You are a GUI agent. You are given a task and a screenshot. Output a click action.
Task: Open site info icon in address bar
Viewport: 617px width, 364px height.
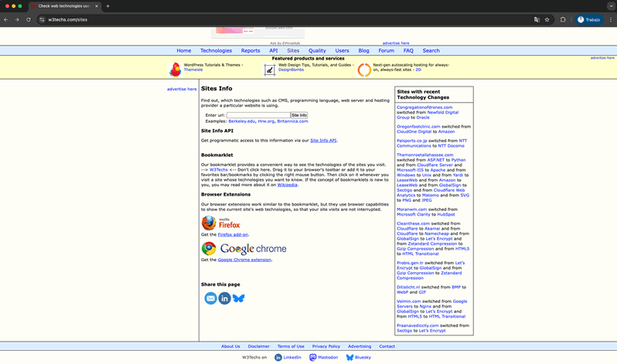coord(42,19)
